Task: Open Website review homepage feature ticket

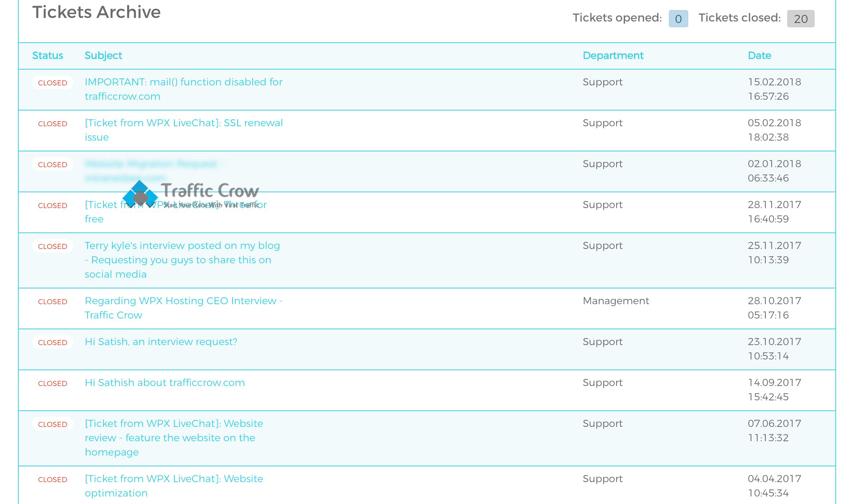Action: pos(174,424)
